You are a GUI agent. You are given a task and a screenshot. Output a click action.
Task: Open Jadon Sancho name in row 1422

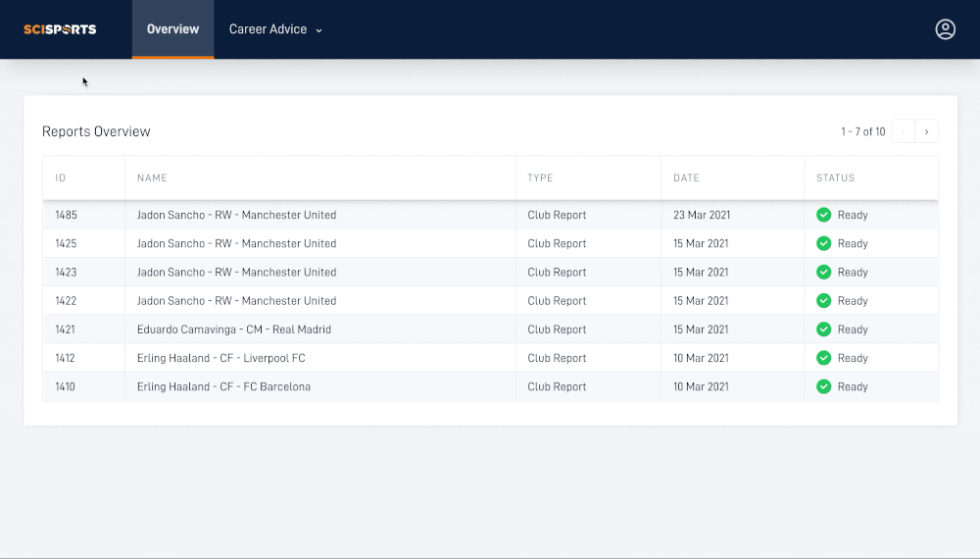pos(237,301)
